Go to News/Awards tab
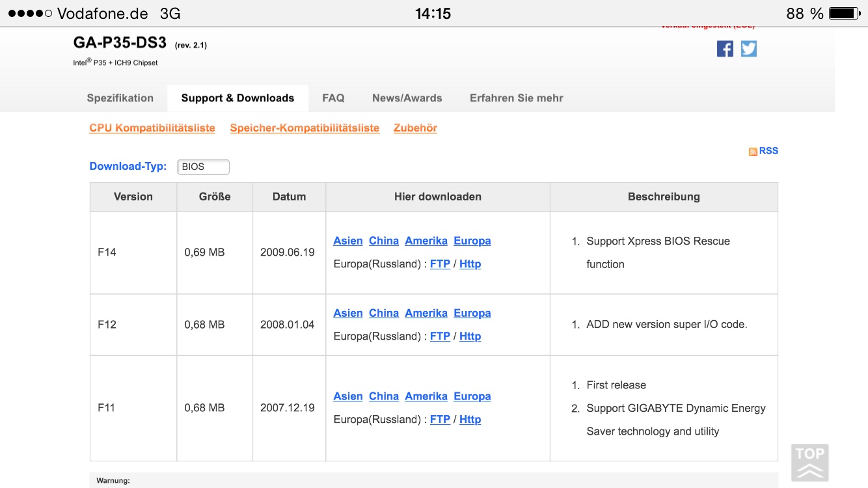The height and width of the screenshot is (488, 868). click(x=407, y=98)
